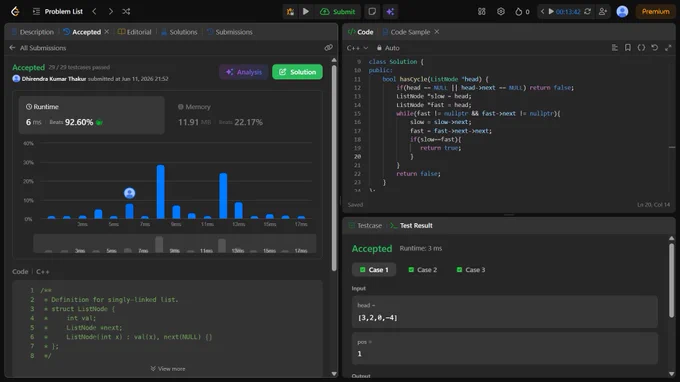Image resolution: width=680 pixels, height=382 pixels.
Task: Select the Case 1 test case
Action: click(x=374, y=270)
